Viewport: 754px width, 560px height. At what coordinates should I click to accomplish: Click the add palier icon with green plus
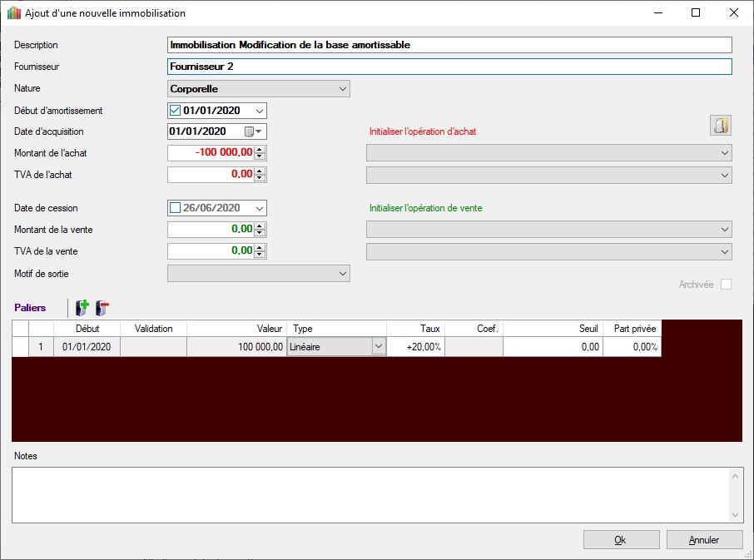(82, 308)
